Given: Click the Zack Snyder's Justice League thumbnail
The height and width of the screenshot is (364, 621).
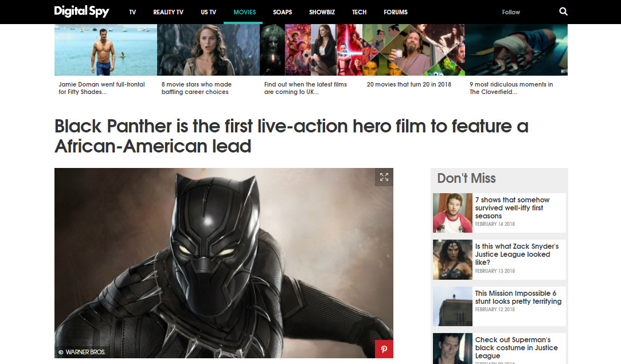Looking at the screenshot, I should tap(452, 259).
